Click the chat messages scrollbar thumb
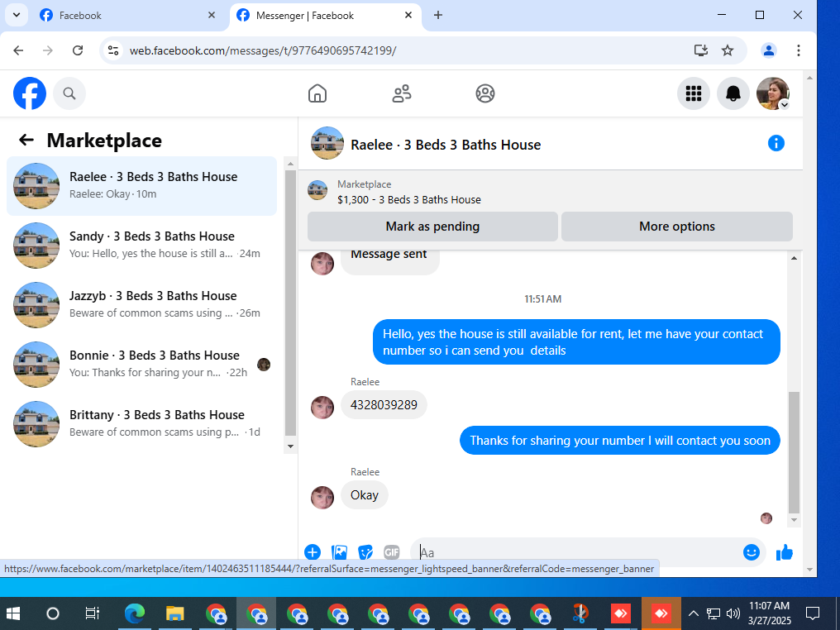 tap(794, 453)
